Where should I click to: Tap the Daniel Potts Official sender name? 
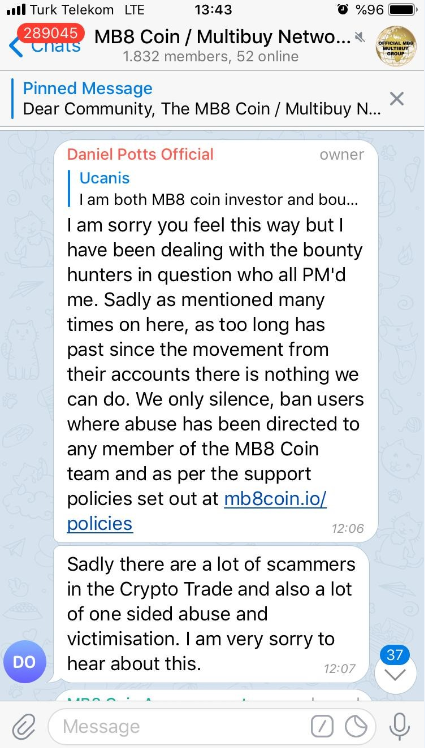tap(140, 154)
